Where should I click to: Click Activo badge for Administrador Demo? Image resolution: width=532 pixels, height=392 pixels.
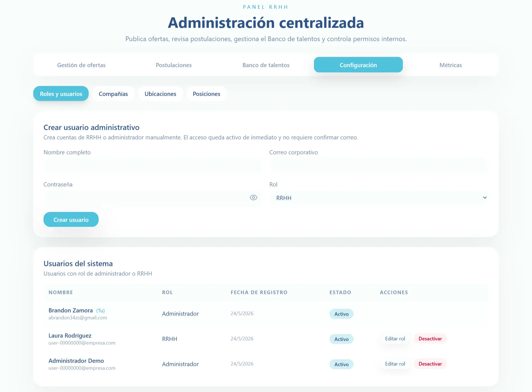pos(341,364)
